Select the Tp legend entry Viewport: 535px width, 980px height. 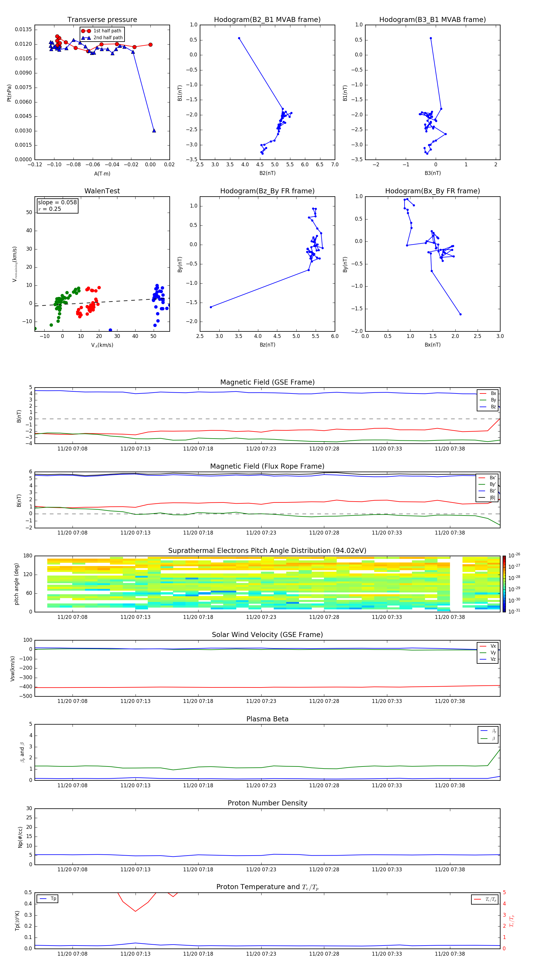coord(47,899)
